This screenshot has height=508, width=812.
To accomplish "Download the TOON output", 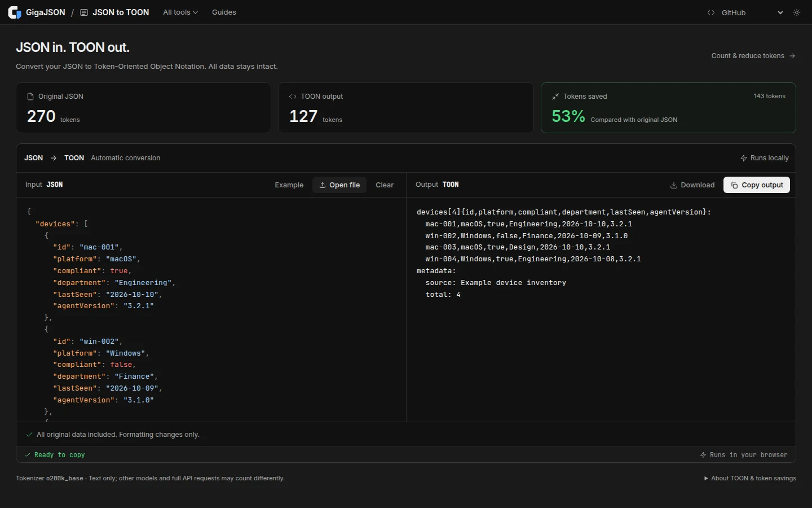I will 692,185.
